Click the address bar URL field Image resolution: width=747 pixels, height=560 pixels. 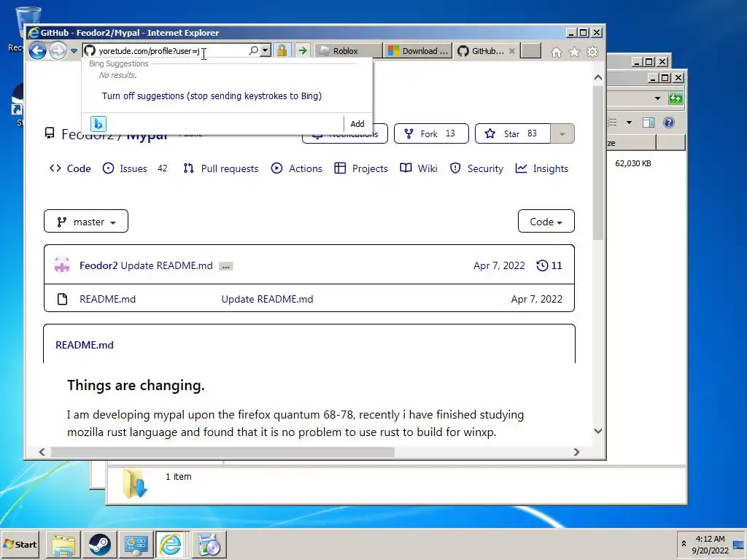click(x=165, y=51)
